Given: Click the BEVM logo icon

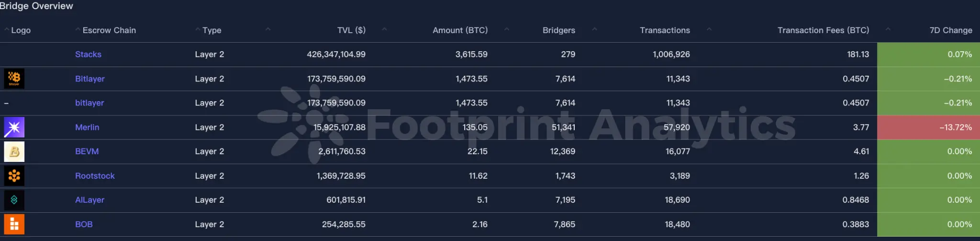Looking at the screenshot, I should pos(14,151).
